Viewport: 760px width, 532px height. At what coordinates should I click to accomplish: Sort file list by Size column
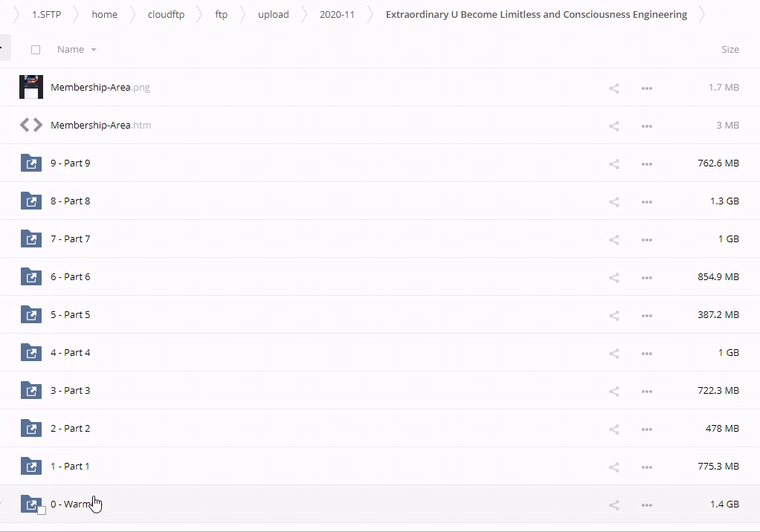pyautogui.click(x=730, y=49)
